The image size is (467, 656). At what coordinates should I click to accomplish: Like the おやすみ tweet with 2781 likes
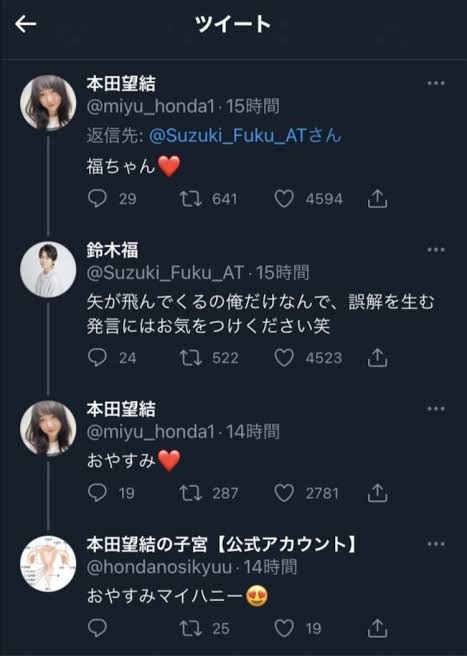(284, 493)
